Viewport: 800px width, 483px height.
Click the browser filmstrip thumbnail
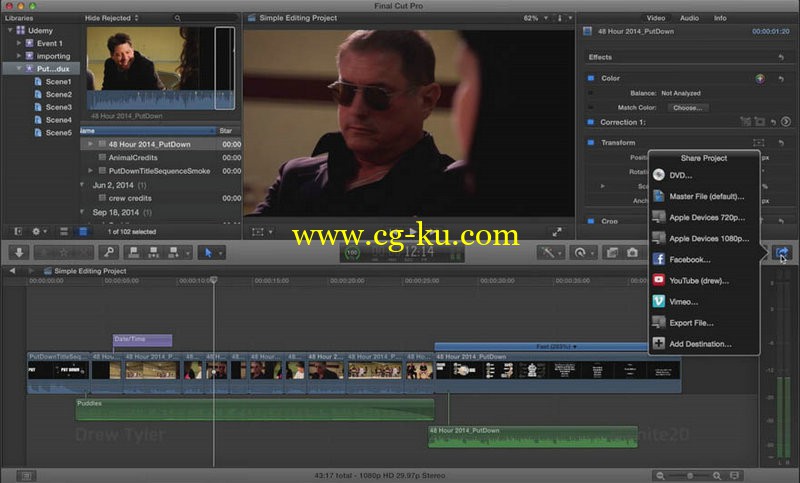[161, 68]
